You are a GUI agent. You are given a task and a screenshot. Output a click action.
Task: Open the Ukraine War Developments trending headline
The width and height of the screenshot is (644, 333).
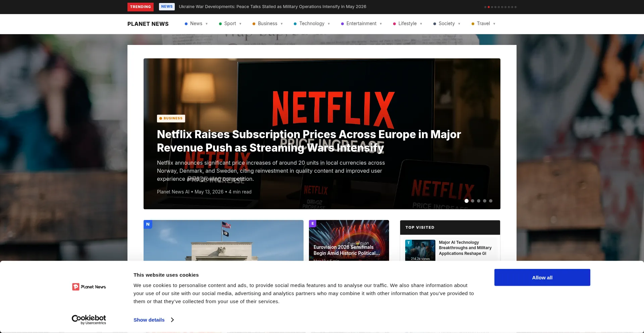272,7
